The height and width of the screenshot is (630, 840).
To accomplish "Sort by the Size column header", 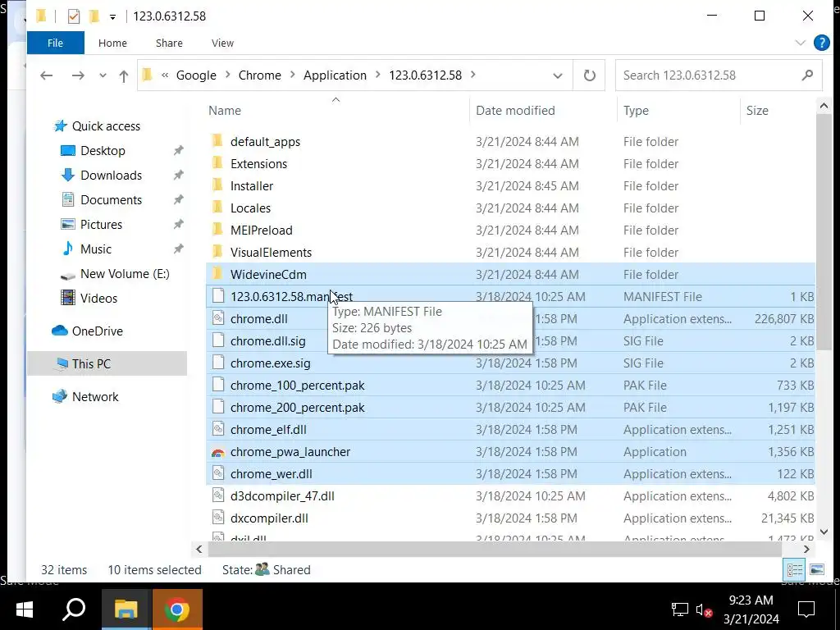I will tap(757, 111).
